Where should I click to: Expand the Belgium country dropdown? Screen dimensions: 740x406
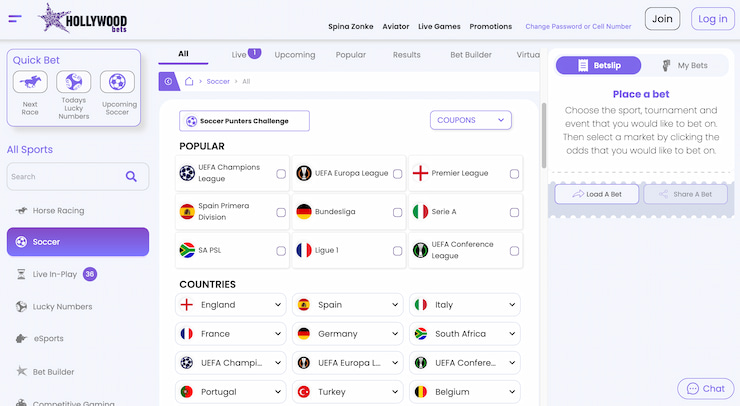coord(464,392)
